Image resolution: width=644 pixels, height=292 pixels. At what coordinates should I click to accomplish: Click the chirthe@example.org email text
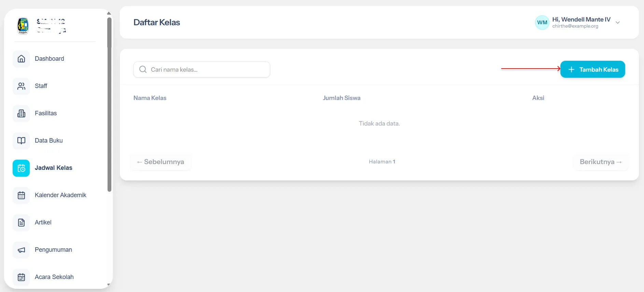click(x=575, y=26)
